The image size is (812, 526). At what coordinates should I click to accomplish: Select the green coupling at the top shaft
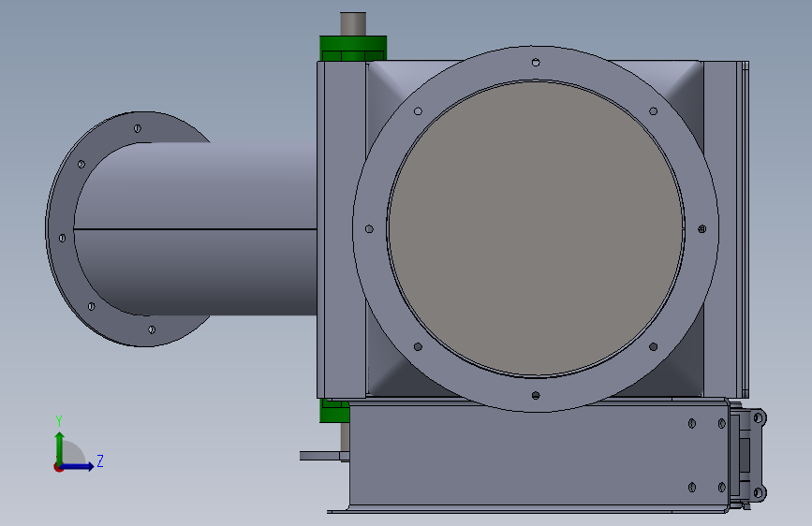click(353, 48)
